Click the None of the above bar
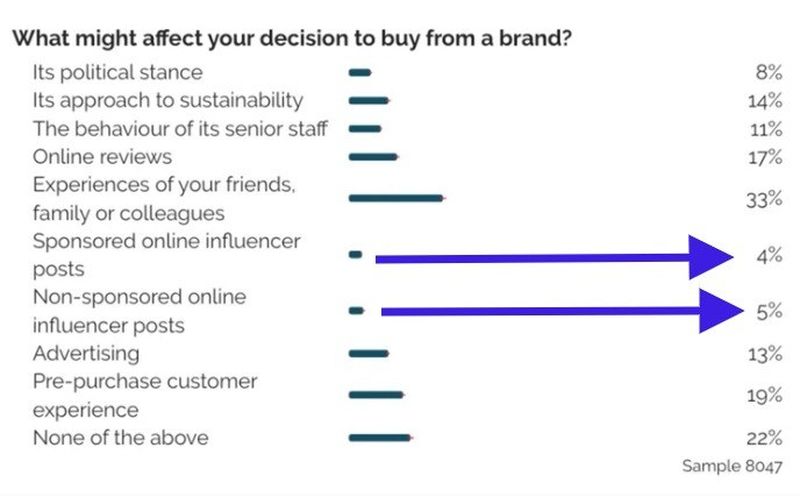The height and width of the screenshot is (496, 800). pyautogui.click(x=380, y=437)
